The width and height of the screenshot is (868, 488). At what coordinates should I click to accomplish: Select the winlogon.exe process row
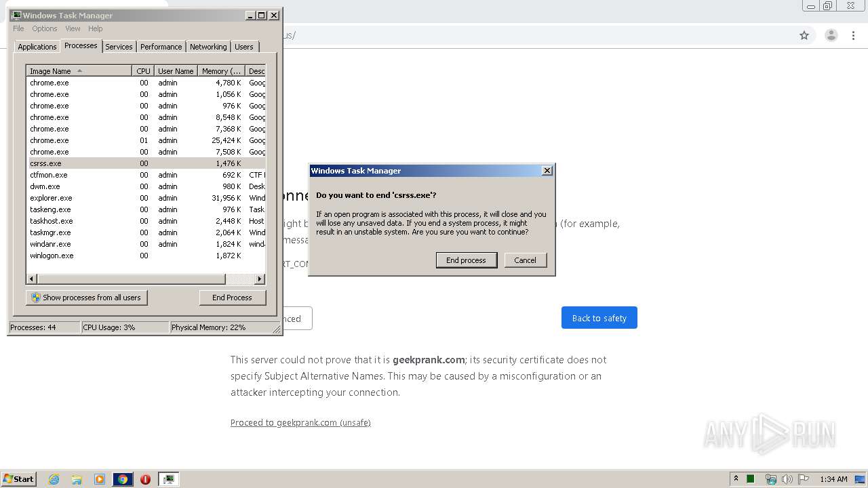(x=146, y=256)
